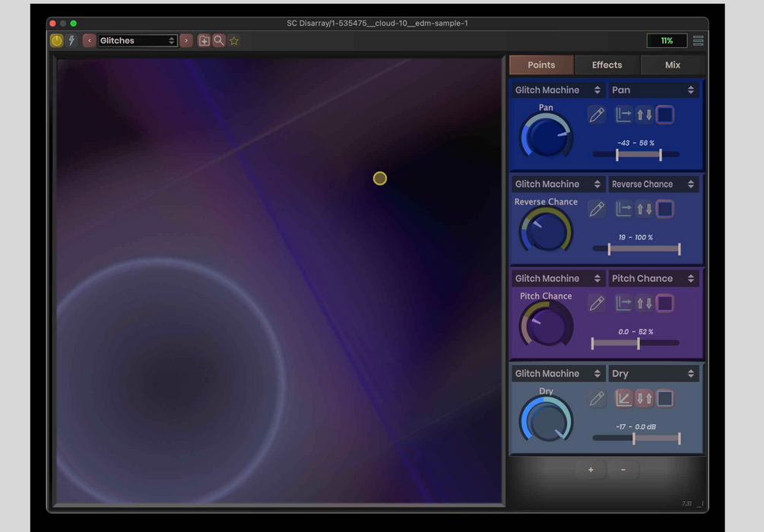The image size is (764, 532).
Task: Open the Glitches preset dropdown
Action: (x=138, y=40)
